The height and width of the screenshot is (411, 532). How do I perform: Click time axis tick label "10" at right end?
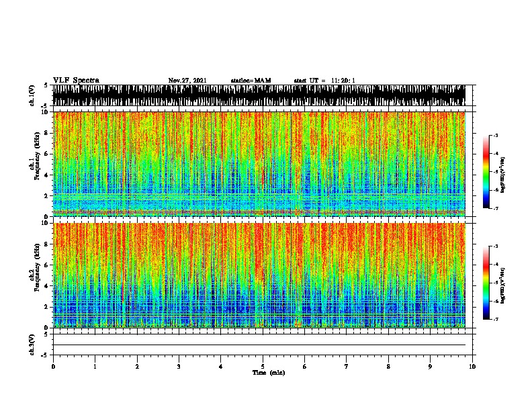(472, 367)
